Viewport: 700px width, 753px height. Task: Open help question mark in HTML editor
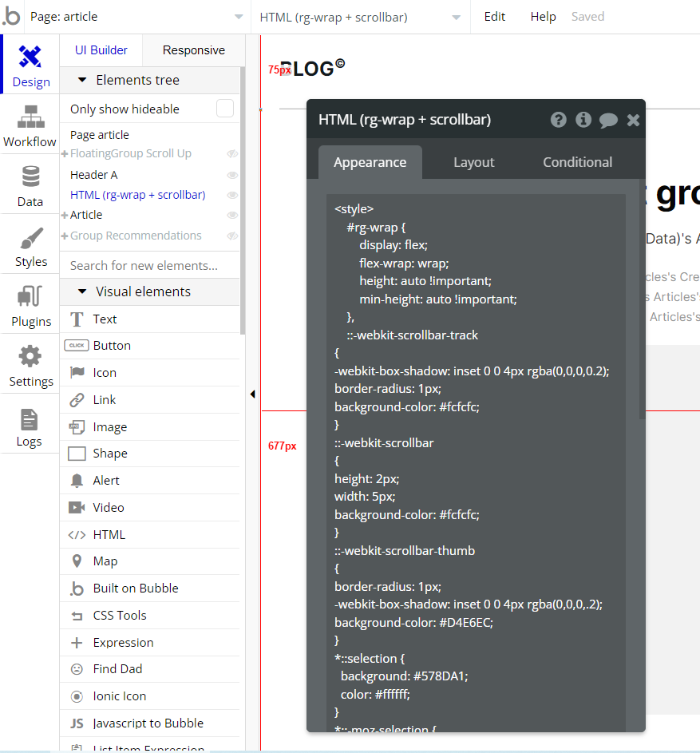(x=559, y=120)
